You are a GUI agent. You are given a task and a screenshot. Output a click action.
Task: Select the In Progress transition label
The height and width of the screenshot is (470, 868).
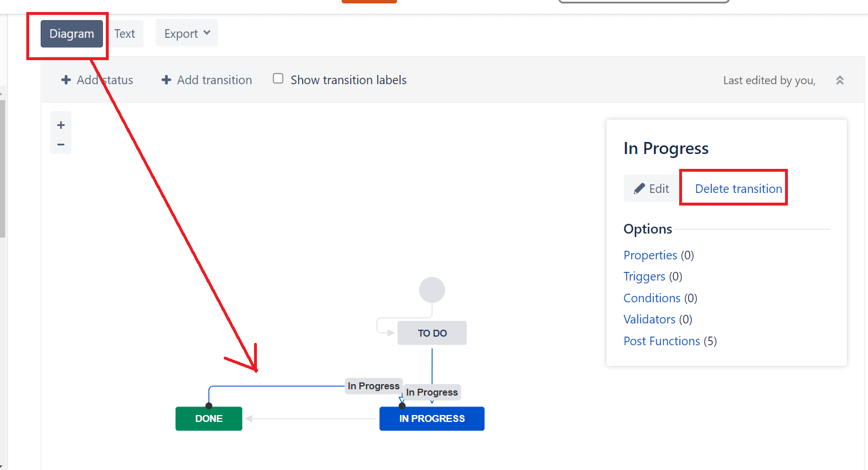tap(374, 386)
